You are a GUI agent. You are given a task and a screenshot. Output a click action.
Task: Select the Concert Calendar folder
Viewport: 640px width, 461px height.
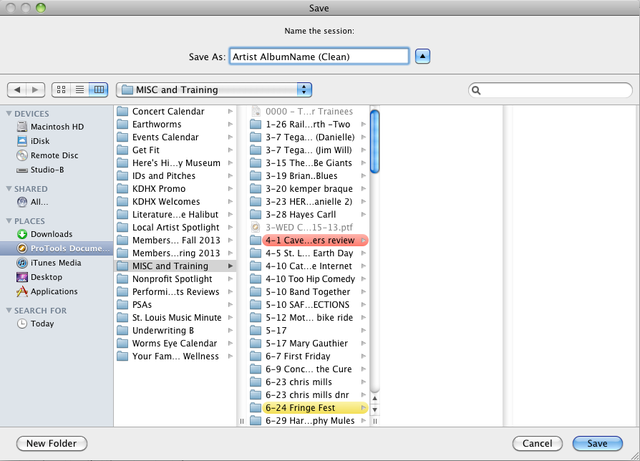[x=167, y=111]
